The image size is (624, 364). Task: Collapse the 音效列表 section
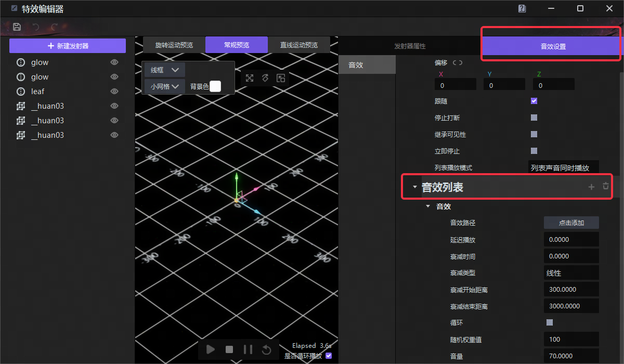pos(414,187)
